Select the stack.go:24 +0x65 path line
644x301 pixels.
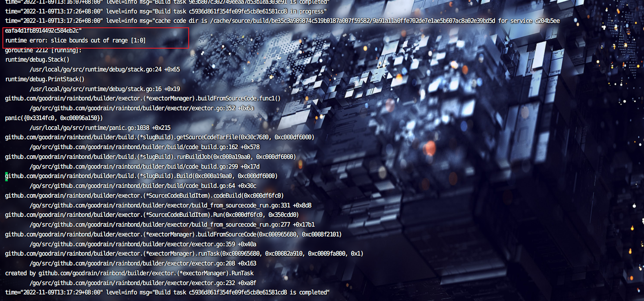pyautogui.click(x=105, y=69)
